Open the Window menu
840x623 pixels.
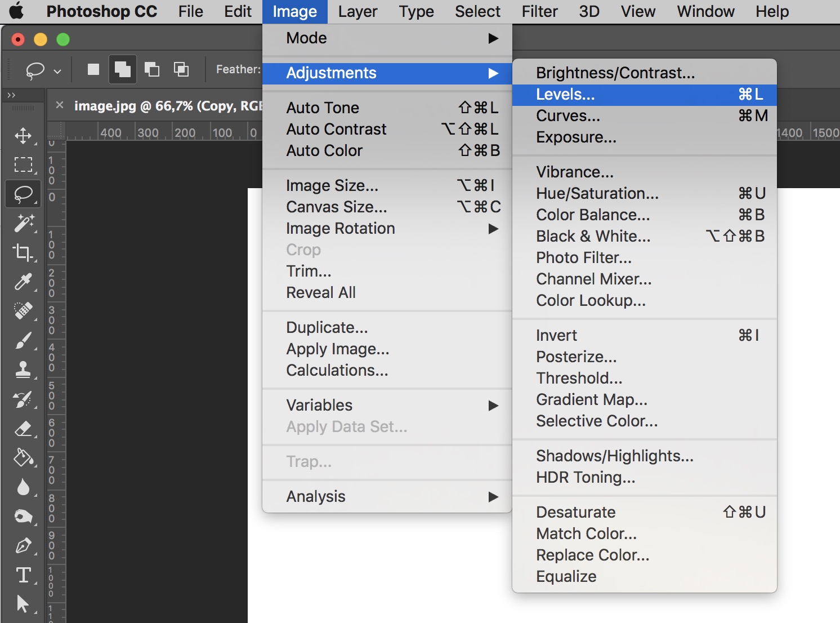coord(705,11)
